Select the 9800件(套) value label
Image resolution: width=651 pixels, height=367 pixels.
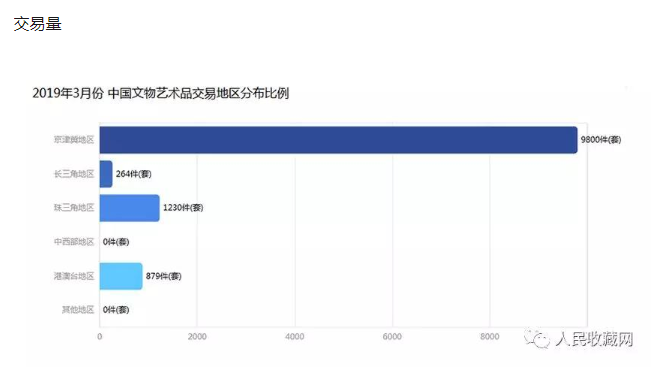pyautogui.click(x=601, y=140)
